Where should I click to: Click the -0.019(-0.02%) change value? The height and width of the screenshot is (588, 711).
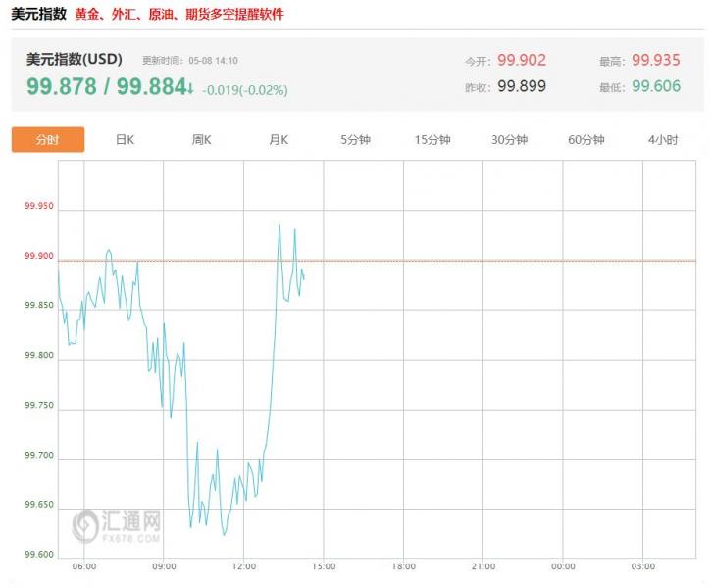(245, 90)
